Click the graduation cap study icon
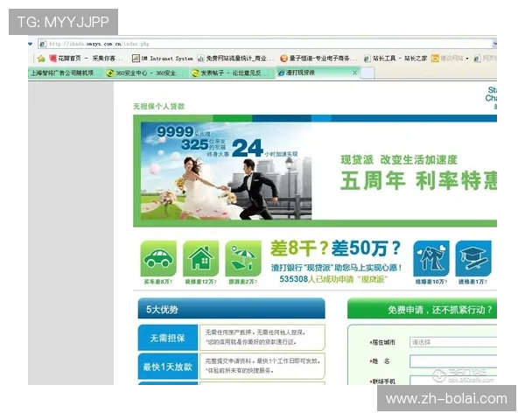The image size is (525, 420). point(473,258)
